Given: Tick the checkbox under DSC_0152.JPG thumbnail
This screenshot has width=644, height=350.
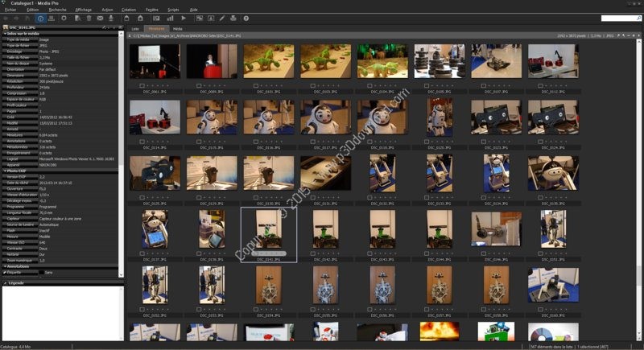Looking at the screenshot, I should click(x=142, y=310).
